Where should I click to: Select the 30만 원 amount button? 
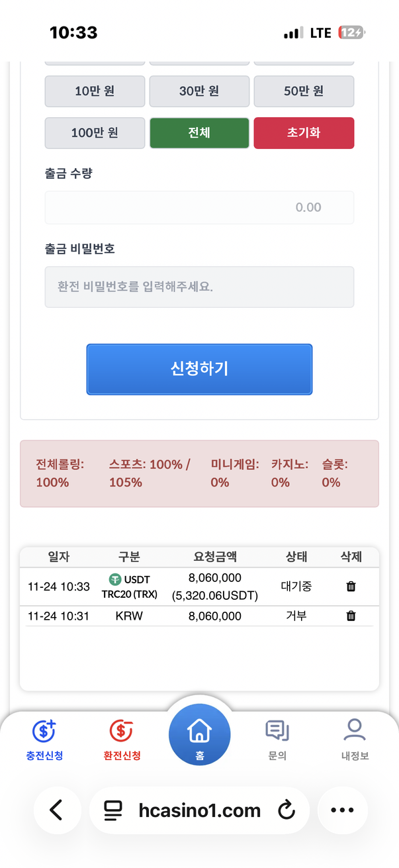(199, 91)
